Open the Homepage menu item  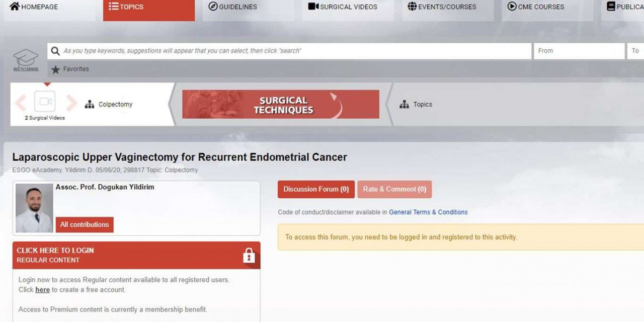(x=34, y=7)
